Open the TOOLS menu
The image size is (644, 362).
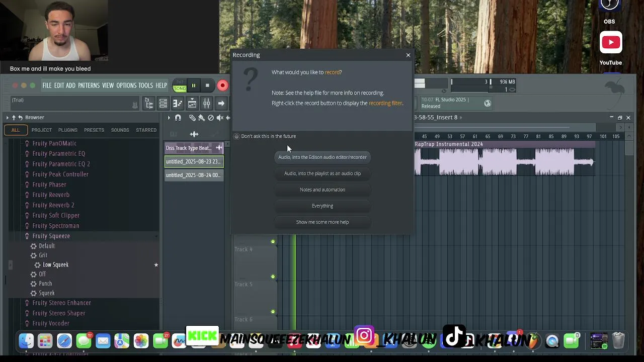coord(145,85)
